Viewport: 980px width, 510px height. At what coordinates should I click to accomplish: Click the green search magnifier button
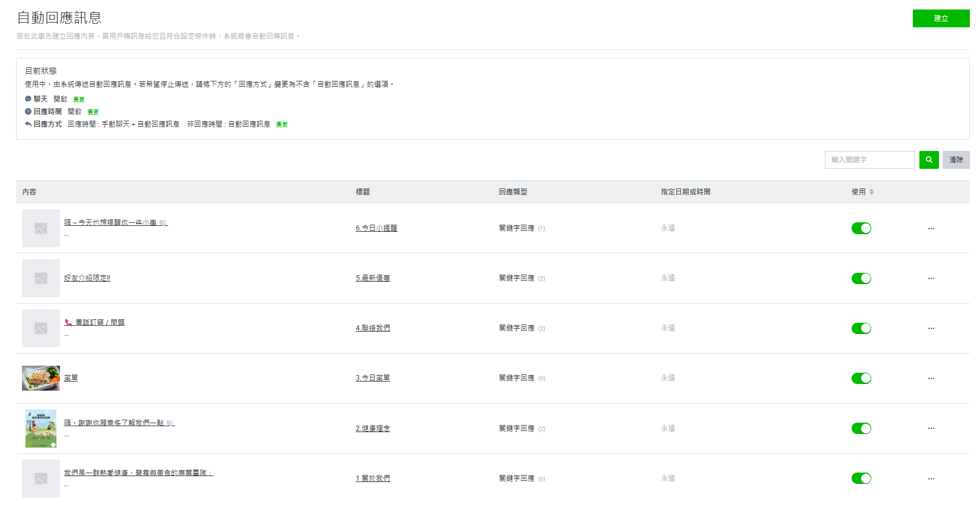click(928, 160)
